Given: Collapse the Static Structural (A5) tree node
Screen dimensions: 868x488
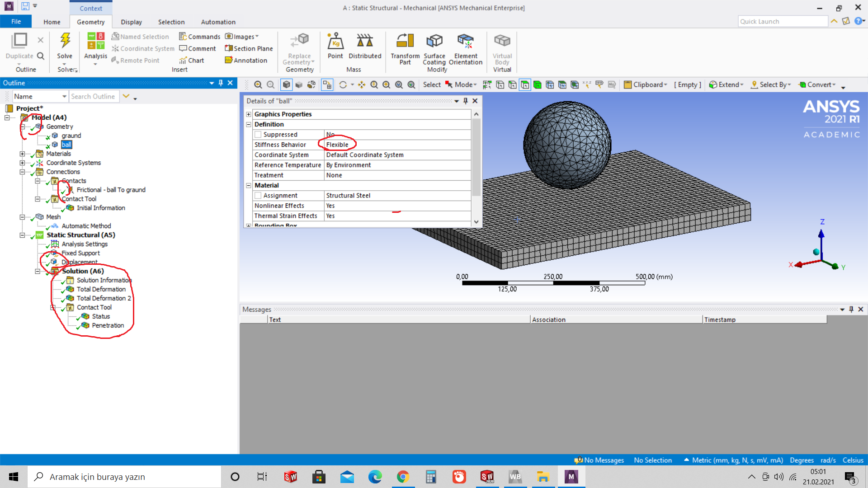Looking at the screenshot, I should click(x=22, y=235).
